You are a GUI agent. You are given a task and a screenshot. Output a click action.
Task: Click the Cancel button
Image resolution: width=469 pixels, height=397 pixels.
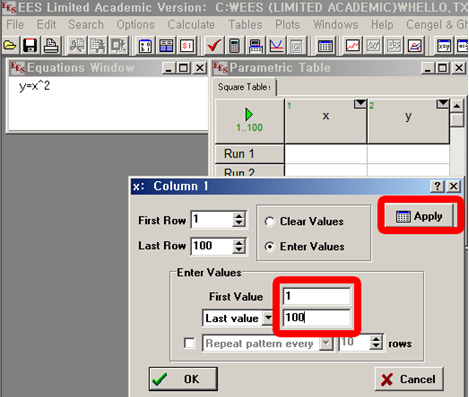(x=409, y=379)
